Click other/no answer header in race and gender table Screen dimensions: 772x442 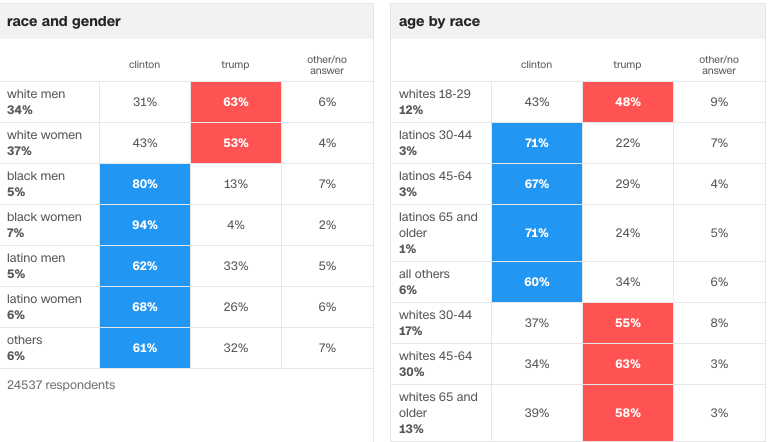326,65
